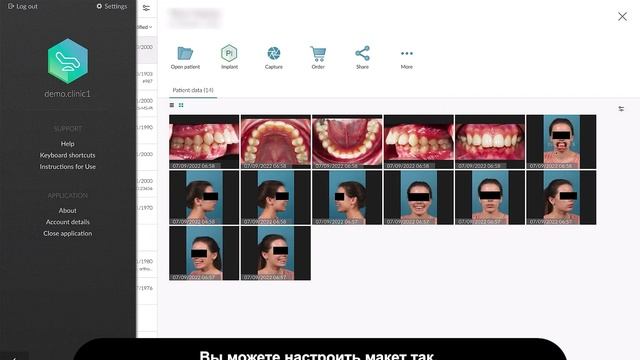Click the demo.clinic1 hexagon logo
Image resolution: width=640 pixels, height=360 pixels.
point(68,61)
